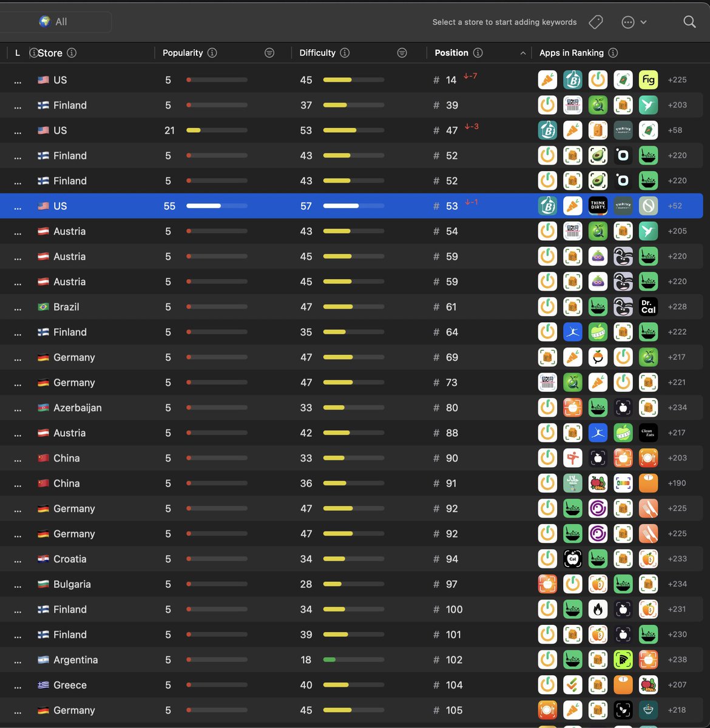Click Select a store to start adding keywords
Image resolution: width=710 pixels, height=728 pixels.
pos(504,22)
